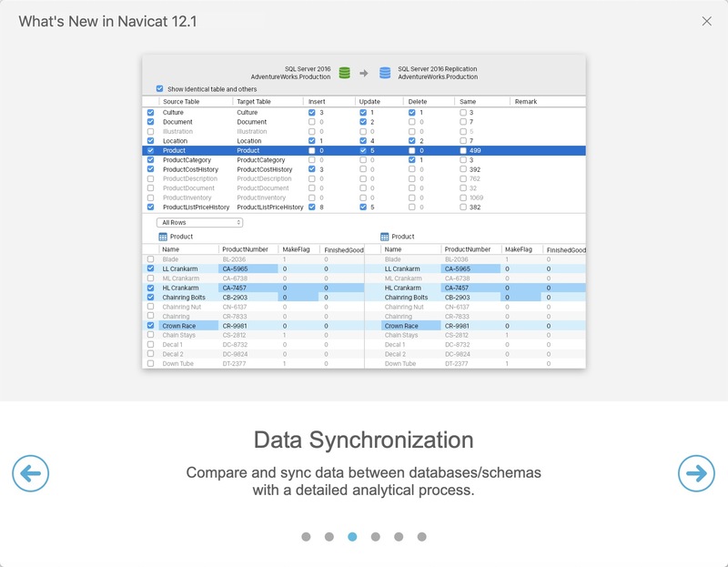Check the Illustration source table row checkbox
The width and height of the screenshot is (728, 567).
tap(150, 131)
